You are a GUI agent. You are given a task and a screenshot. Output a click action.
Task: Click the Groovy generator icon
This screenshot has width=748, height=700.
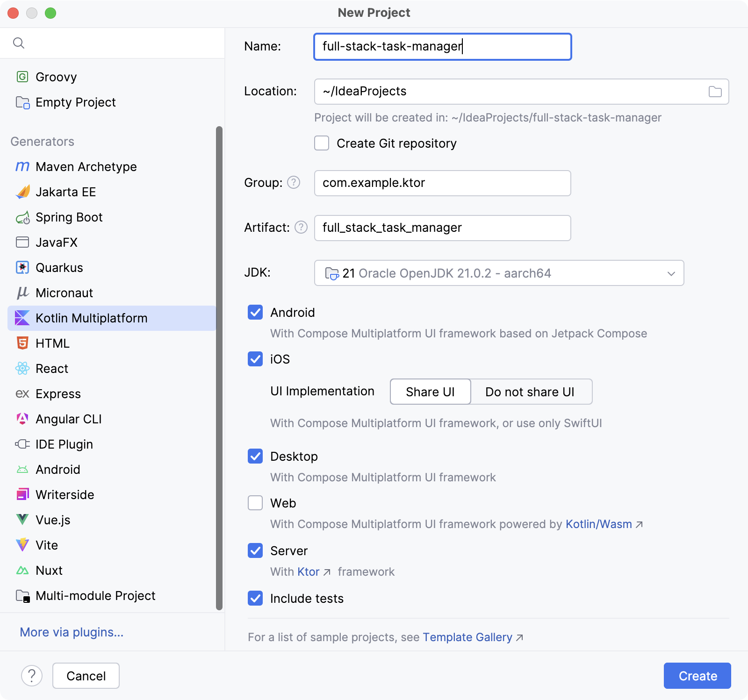pos(22,77)
